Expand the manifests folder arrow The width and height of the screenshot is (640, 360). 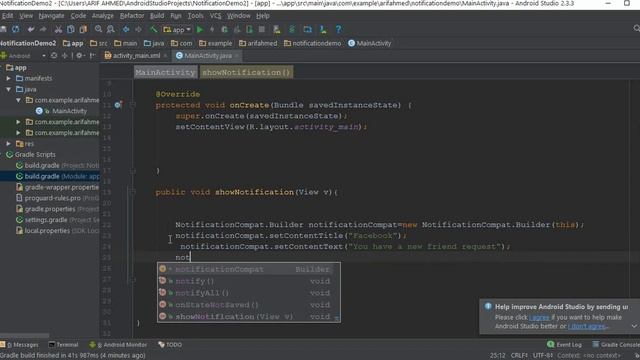pos(9,78)
